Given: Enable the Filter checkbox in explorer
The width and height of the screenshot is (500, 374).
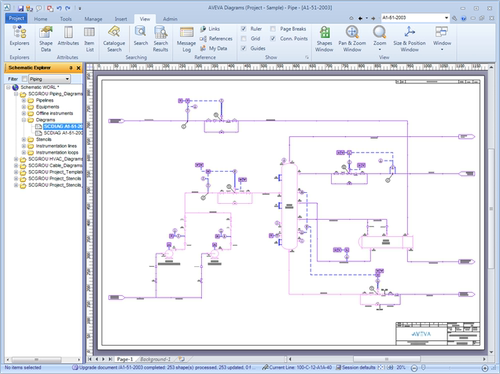Looking at the screenshot, I should coord(24,79).
